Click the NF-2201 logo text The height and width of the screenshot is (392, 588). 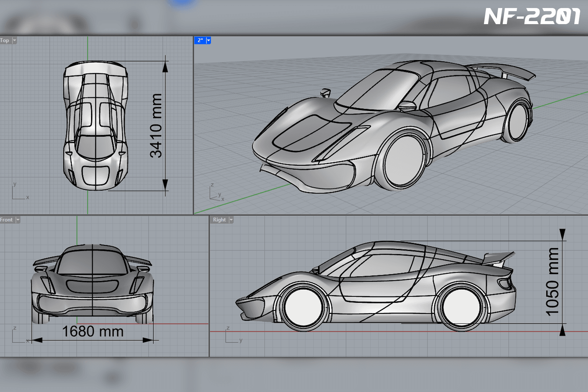click(x=532, y=16)
